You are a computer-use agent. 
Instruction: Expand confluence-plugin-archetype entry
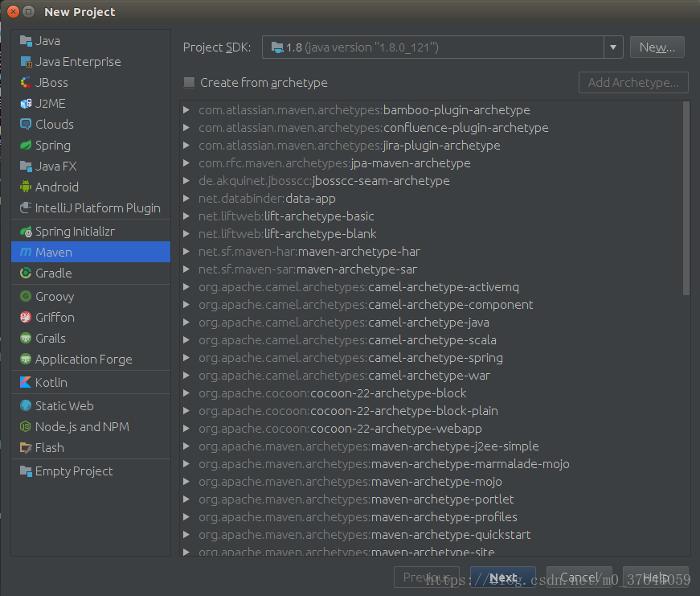tap(186, 128)
